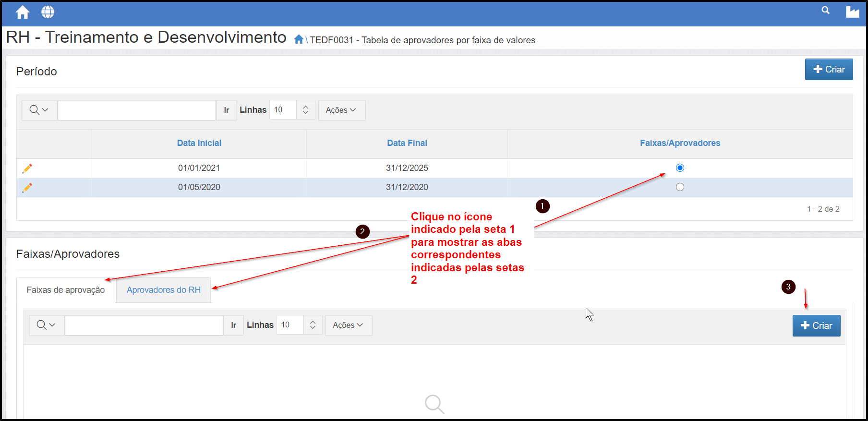
Task: Open Ações menu in Período report
Action: click(x=341, y=110)
